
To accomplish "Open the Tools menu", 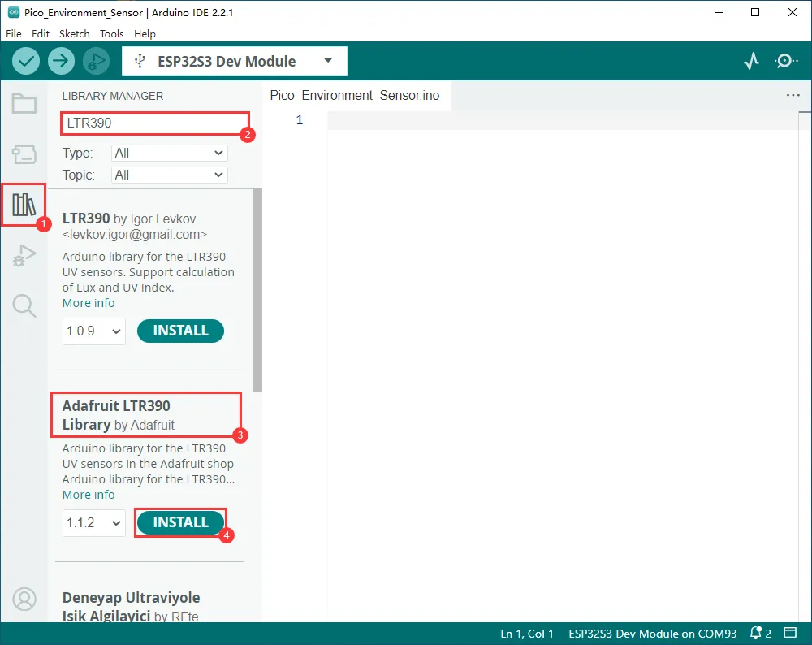I will click(112, 33).
